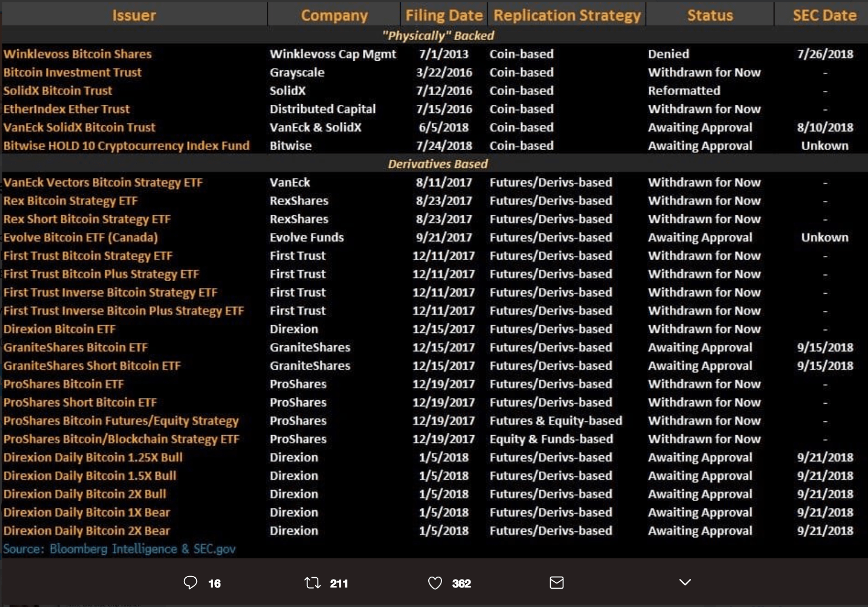The image size is (868, 607).
Task: Click VanEck Vectors Bitcoin Strategy ETF
Action: [x=103, y=182]
